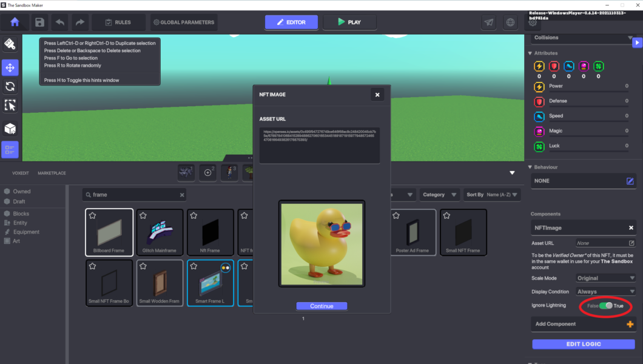This screenshot has width=643, height=364.
Task: Switch to the MARKETPLACE tab
Action: pos(52,173)
